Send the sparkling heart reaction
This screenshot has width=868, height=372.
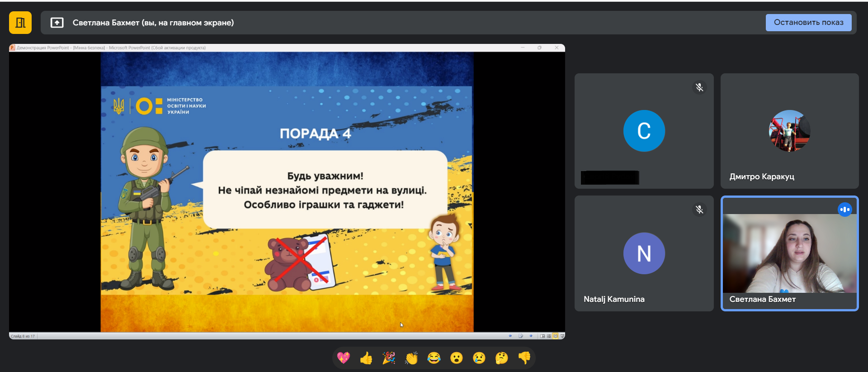[344, 358]
